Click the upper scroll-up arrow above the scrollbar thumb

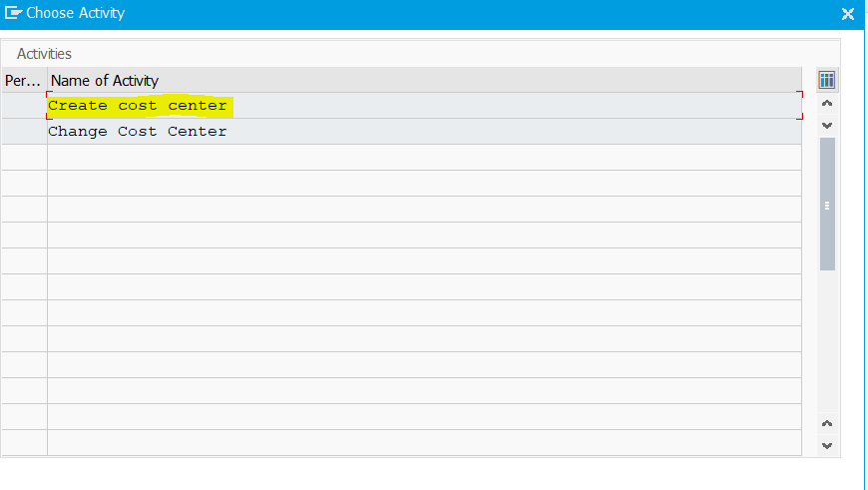tap(827, 103)
